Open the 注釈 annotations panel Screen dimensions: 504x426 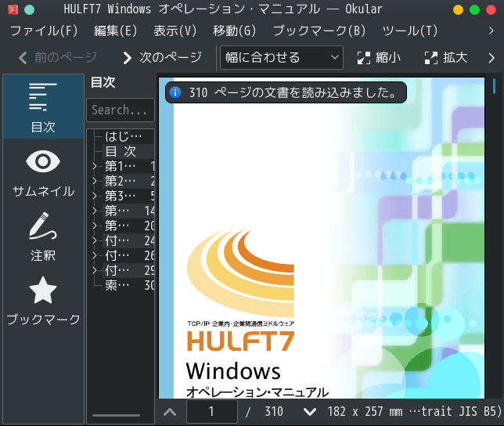click(43, 237)
